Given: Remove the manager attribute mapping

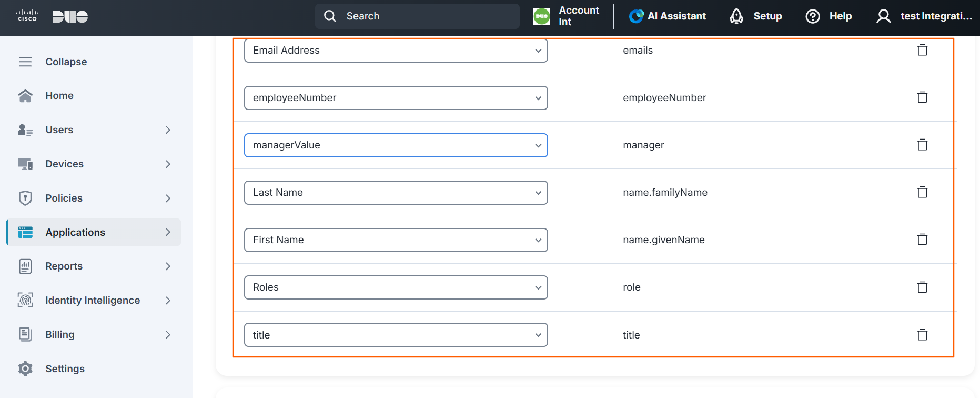Looking at the screenshot, I should 922,145.
